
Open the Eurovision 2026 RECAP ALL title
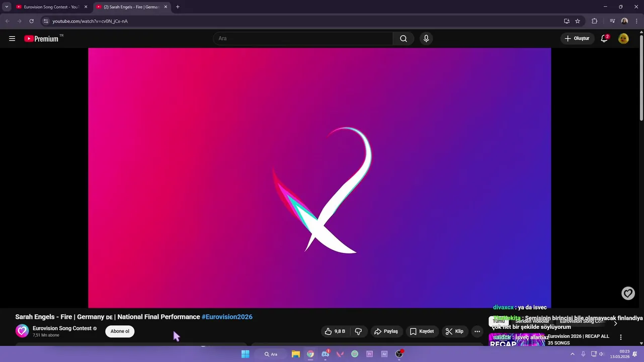tap(578, 340)
